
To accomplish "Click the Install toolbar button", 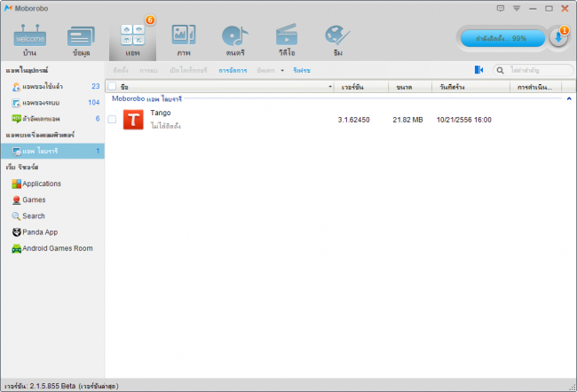I will pos(121,70).
